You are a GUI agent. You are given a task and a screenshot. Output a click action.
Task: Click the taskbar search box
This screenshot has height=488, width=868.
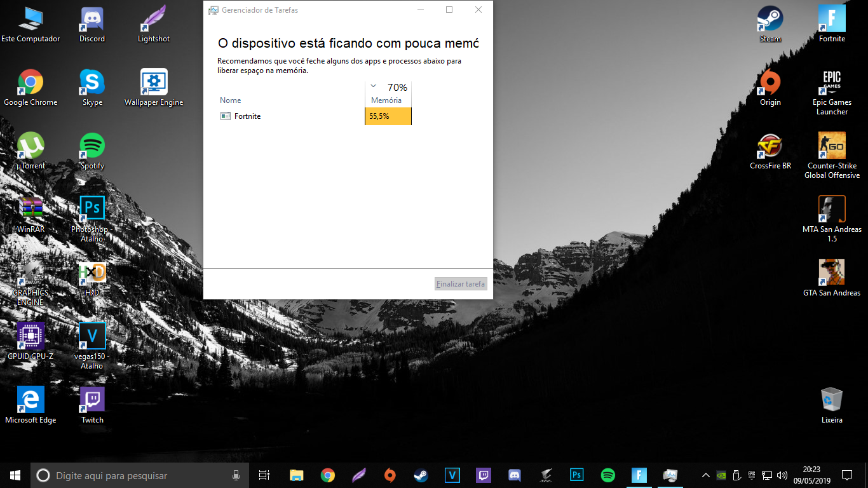click(x=140, y=475)
